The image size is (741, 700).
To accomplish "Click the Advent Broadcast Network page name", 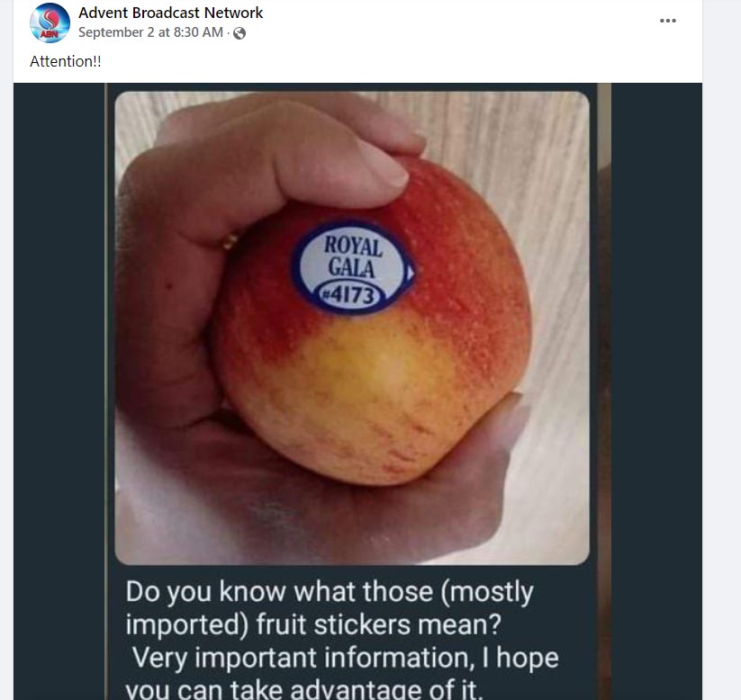I will [x=170, y=13].
